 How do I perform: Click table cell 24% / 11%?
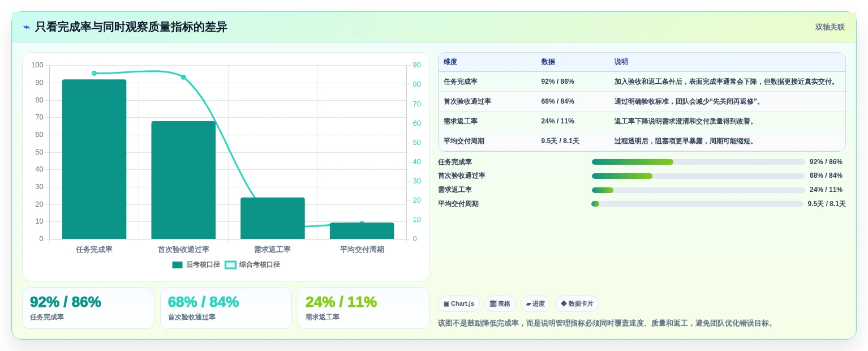(x=557, y=121)
